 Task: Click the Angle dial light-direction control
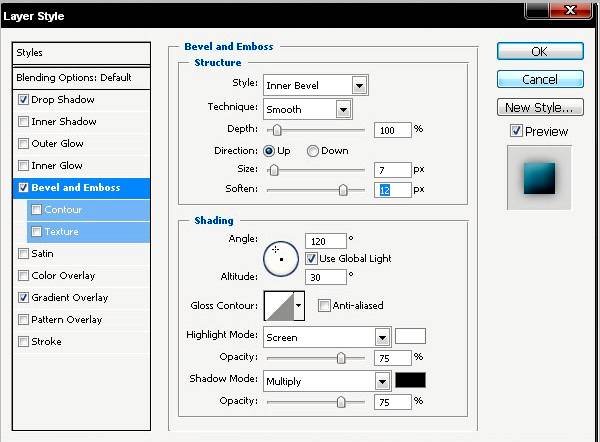coord(281,256)
